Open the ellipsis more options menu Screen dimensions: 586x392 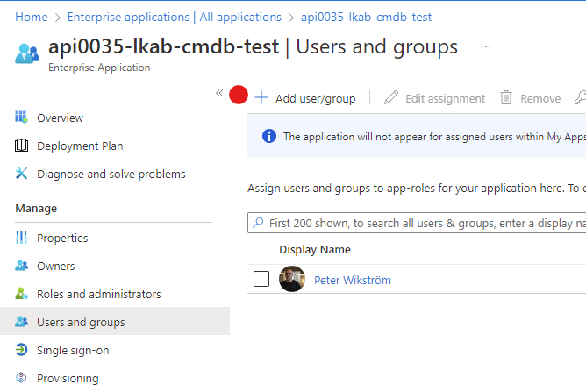486,46
